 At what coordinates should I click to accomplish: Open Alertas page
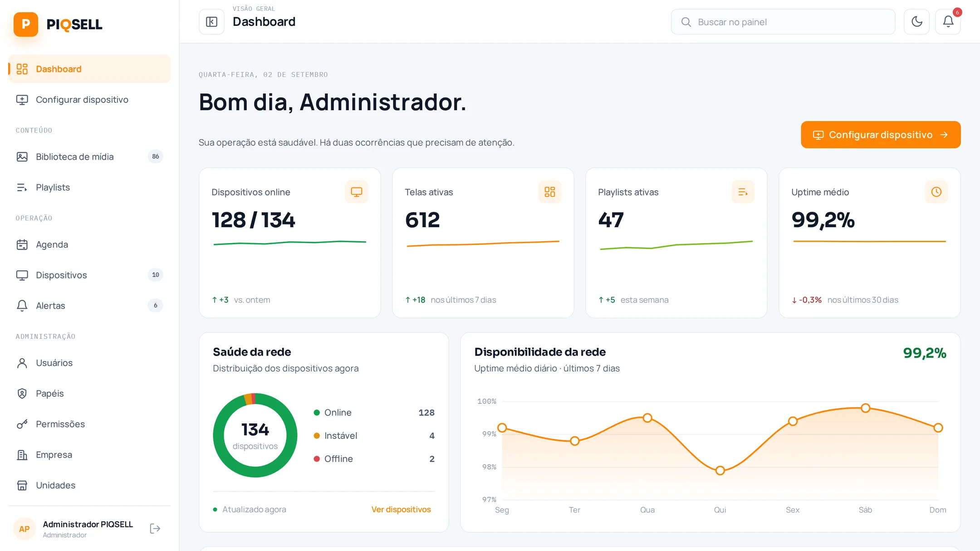[x=89, y=306]
